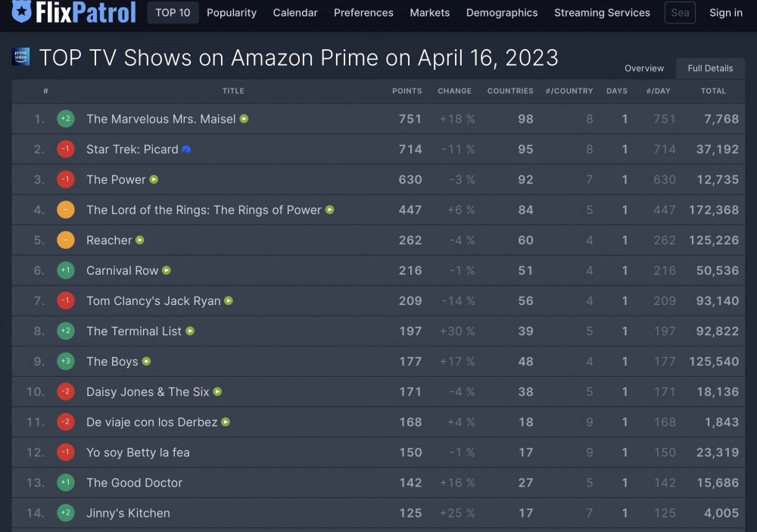Image resolution: width=757 pixels, height=532 pixels.
Task: Click the blue Paramount icon next to Star Trek: Picard
Action: point(186,149)
